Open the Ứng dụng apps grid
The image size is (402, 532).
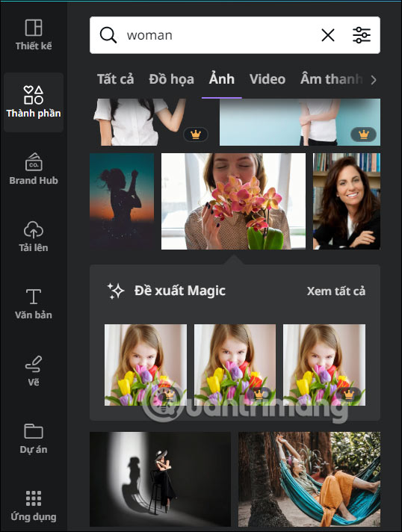33,506
